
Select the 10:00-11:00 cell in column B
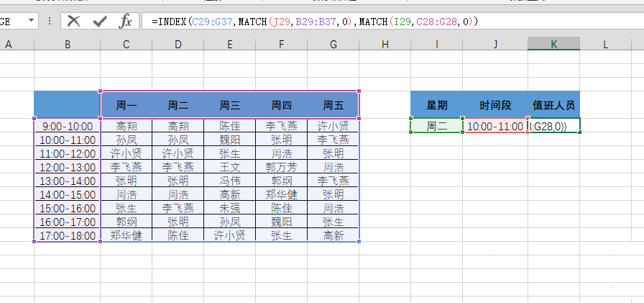point(68,140)
